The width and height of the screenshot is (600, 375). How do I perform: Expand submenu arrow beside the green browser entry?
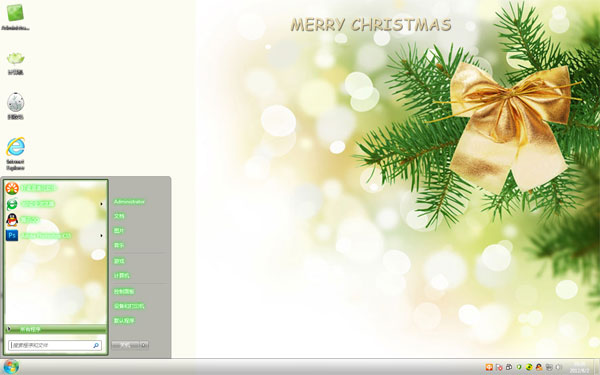tap(101, 204)
